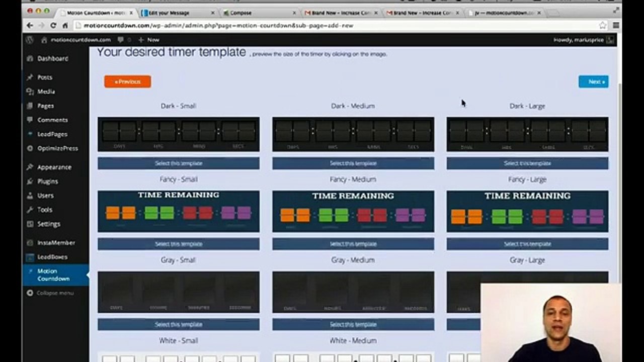Click the 'White - Medium' label
This screenshot has width=644, height=362.
click(x=352, y=340)
